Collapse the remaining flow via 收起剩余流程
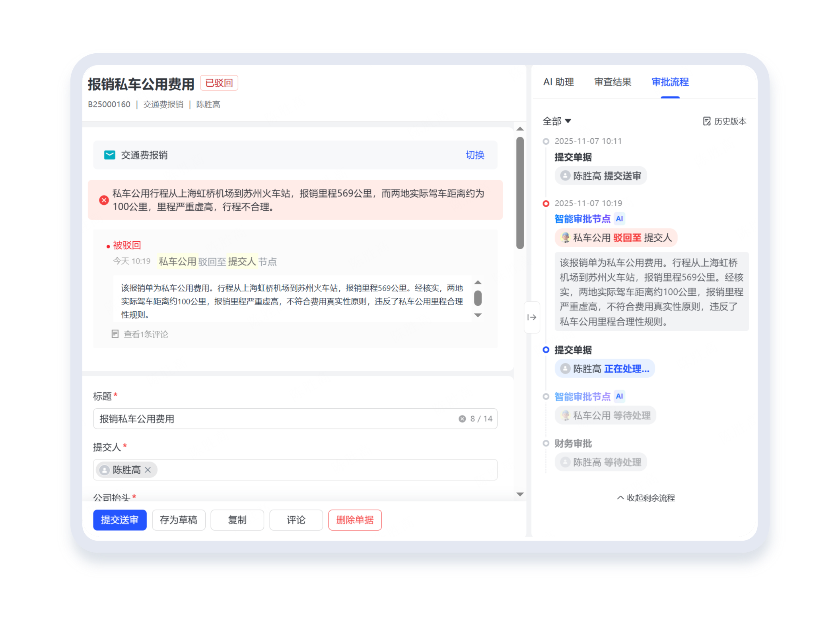The height and width of the screenshot is (644, 840). pos(646,498)
